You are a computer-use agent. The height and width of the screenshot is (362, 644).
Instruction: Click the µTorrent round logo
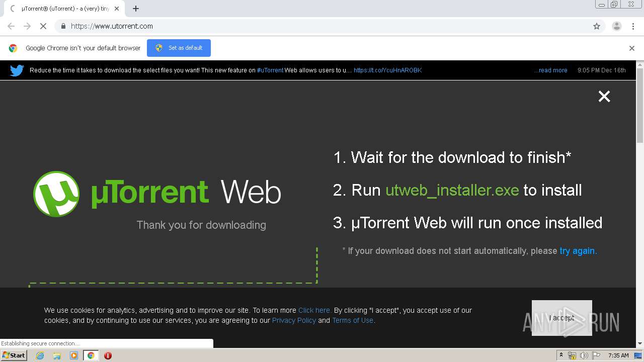coord(56,194)
